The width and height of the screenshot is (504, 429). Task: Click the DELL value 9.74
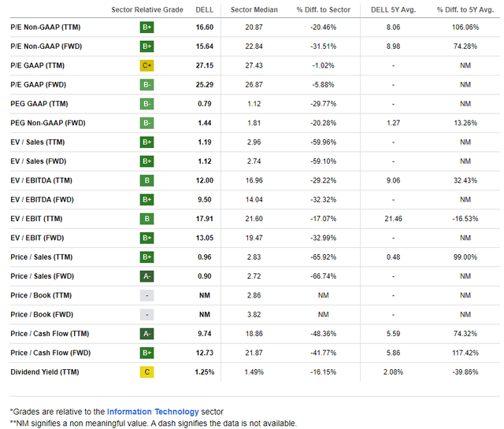205,334
